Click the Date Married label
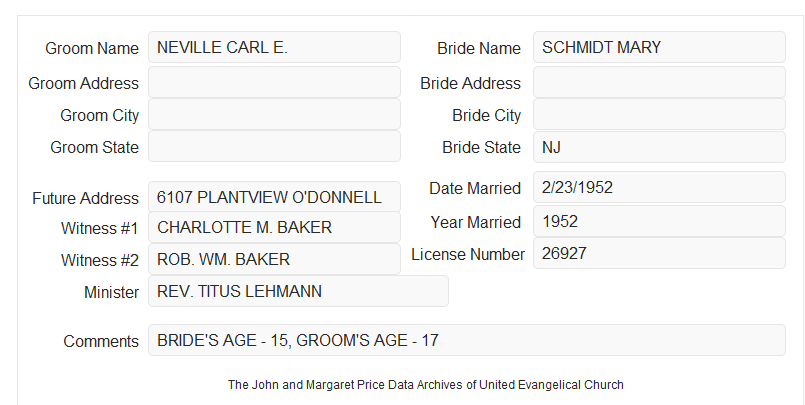The image size is (805, 405). pyautogui.click(x=475, y=188)
